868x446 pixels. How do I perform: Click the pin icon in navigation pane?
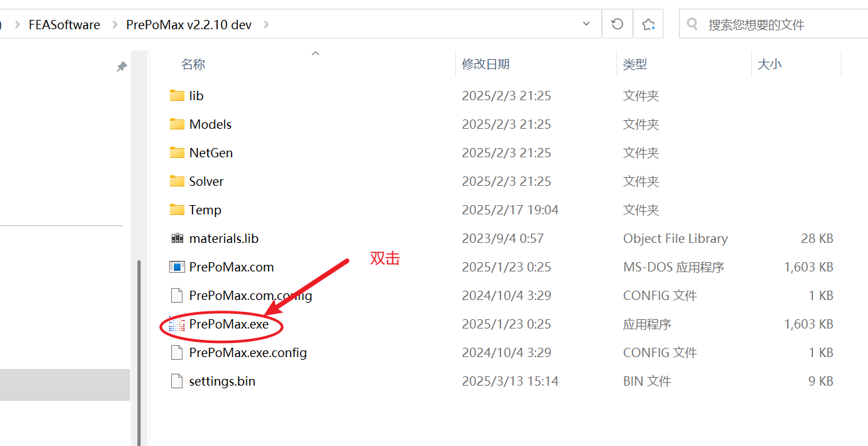[121, 66]
